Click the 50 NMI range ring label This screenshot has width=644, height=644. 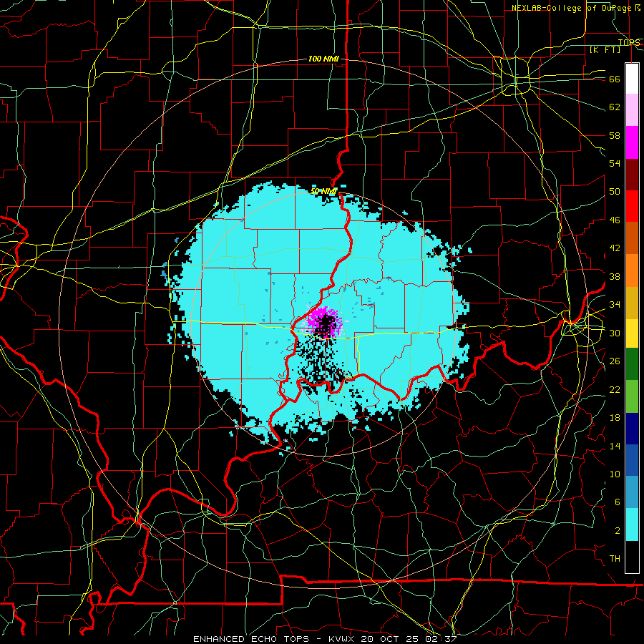(323, 191)
